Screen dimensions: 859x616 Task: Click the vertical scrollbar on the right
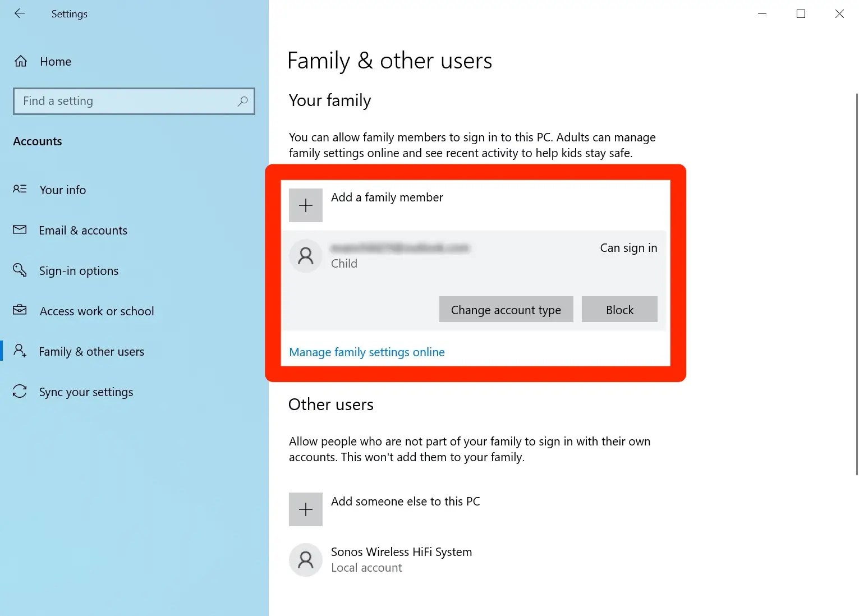(x=856, y=284)
